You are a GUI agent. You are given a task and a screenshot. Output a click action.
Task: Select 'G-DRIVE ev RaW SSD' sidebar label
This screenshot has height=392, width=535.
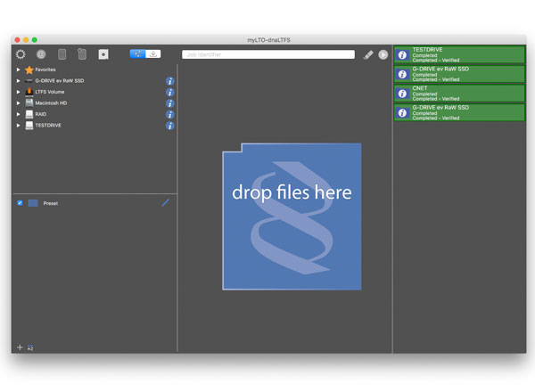pos(60,81)
